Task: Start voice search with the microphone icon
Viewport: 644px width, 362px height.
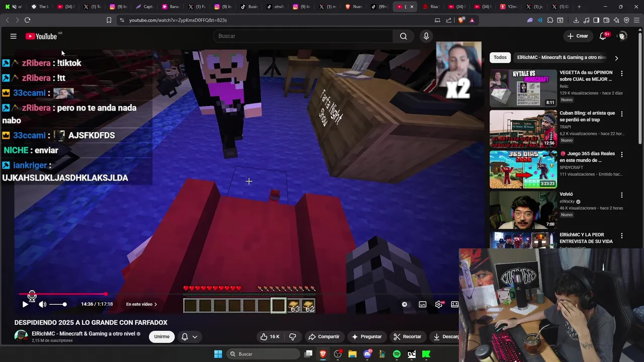Action: (426, 36)
